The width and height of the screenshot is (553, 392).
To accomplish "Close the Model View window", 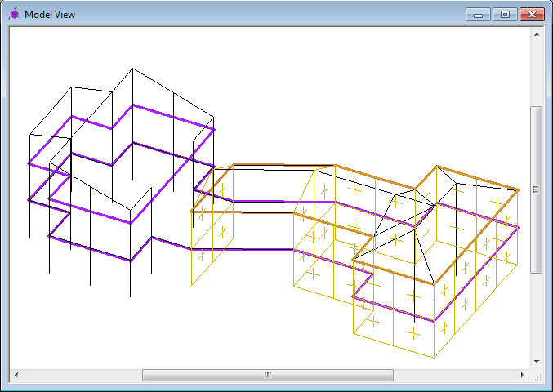I will [x=532, y=15].
